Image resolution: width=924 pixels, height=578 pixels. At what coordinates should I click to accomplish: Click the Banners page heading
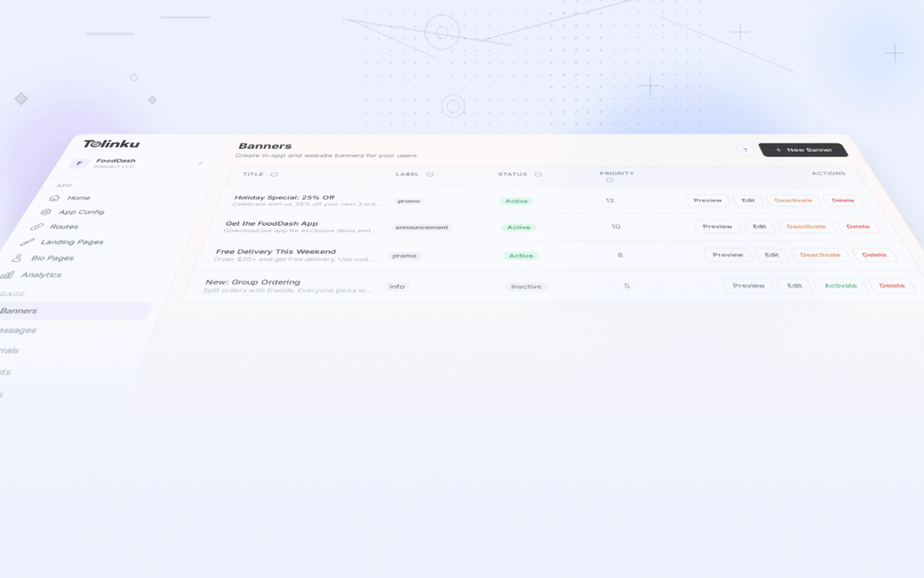click(264, 146)
